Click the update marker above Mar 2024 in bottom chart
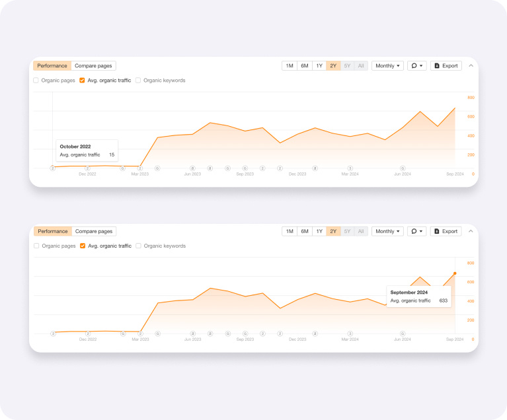 (x=350, y=333)
